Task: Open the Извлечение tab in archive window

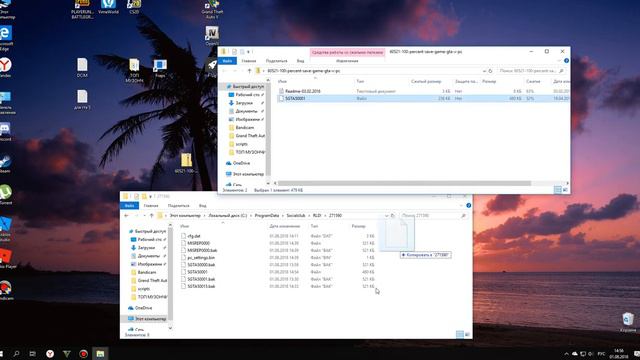Action: coord(347,61)
